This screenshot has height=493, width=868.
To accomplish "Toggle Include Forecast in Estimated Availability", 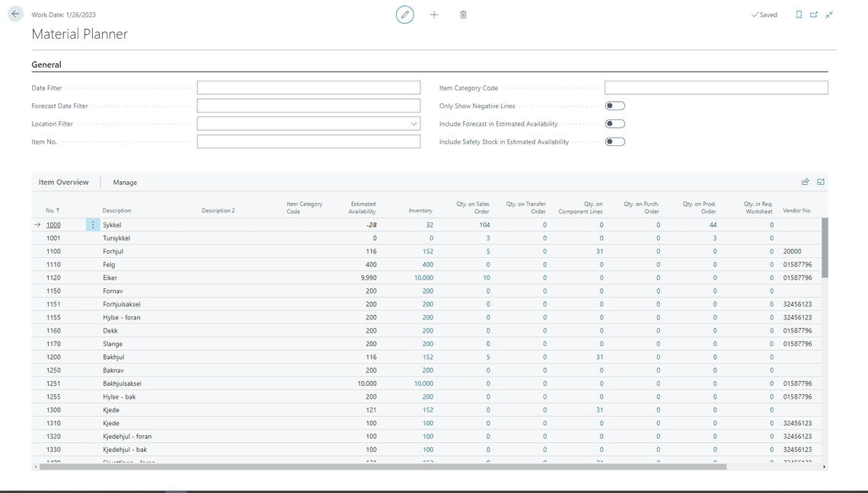I will coord(614,122).
